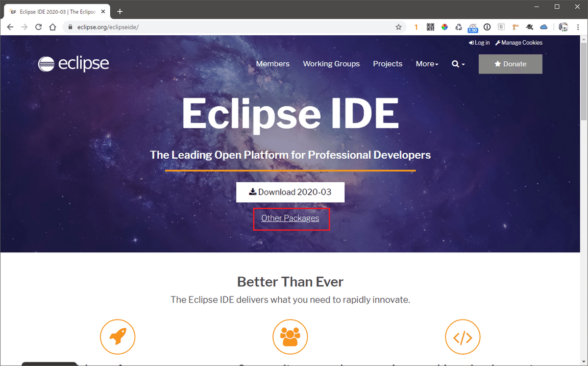588x366 pixels.
Task: Open the gray G extension
Action: (x=501, y=27)
